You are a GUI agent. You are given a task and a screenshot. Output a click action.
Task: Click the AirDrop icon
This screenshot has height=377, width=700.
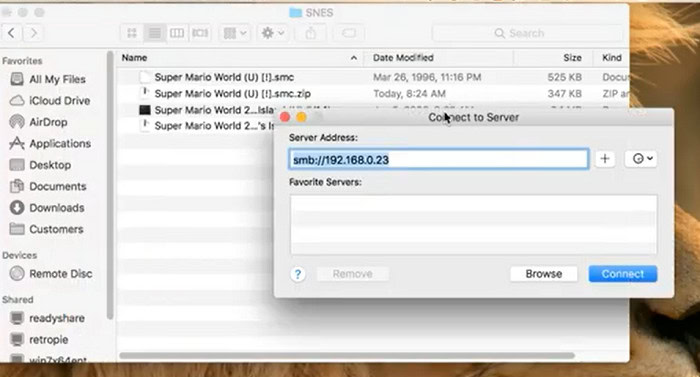pos(17,122)
